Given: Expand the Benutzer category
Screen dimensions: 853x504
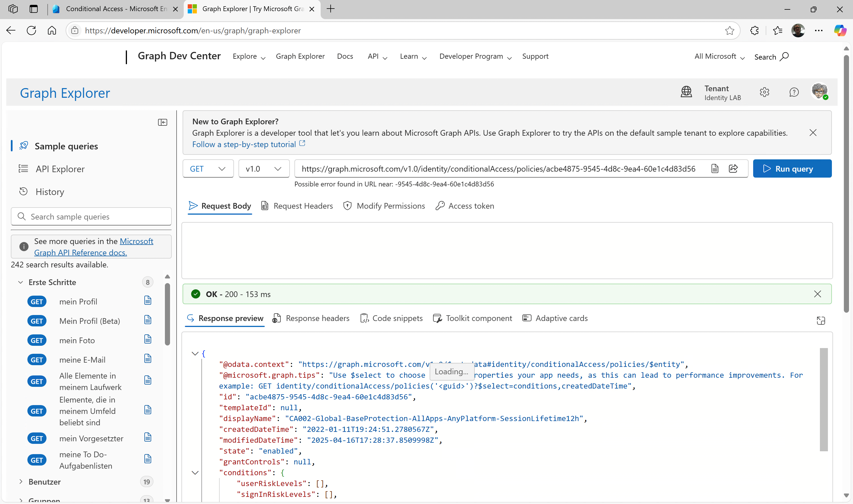Looking at the screenshot, I should tap(20, 481).
